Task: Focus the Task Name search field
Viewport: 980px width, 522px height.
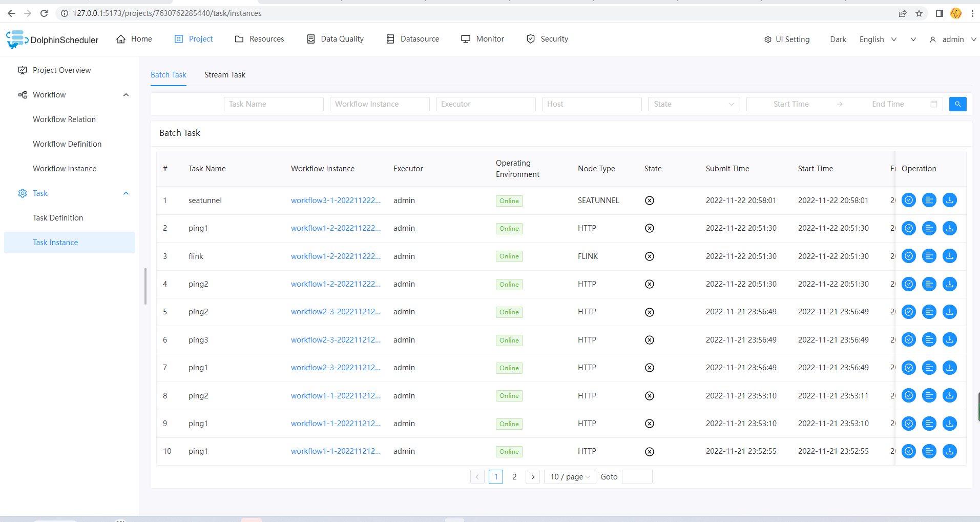Action: tap(274, 104)
